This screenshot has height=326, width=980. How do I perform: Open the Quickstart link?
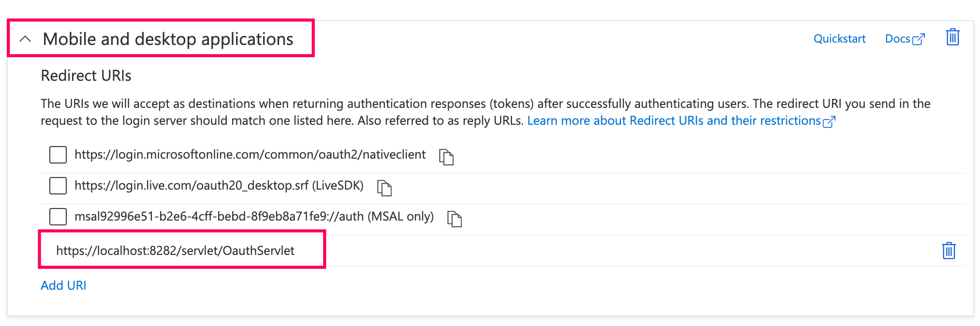pyautogui.click(x=839, y=39)
